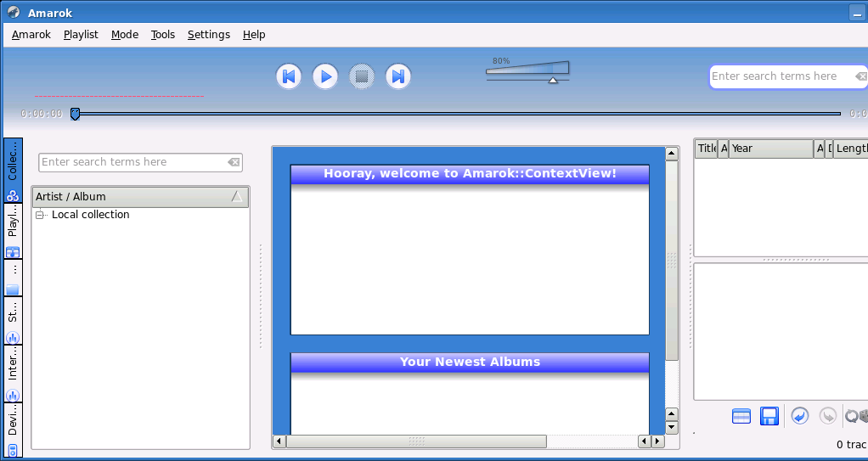Clear the collection browser search field
This screenshot has height=461, width=868.
point(234,162)
